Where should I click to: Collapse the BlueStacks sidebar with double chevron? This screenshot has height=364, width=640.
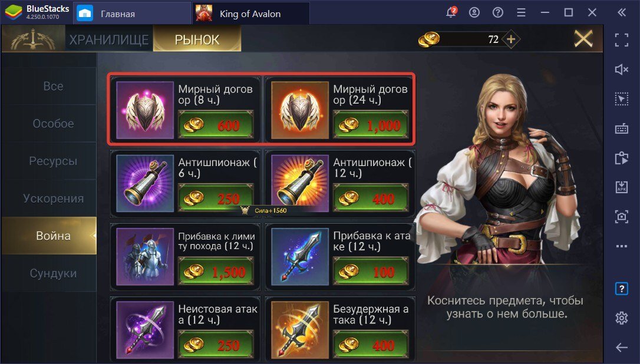click(621, 12)
